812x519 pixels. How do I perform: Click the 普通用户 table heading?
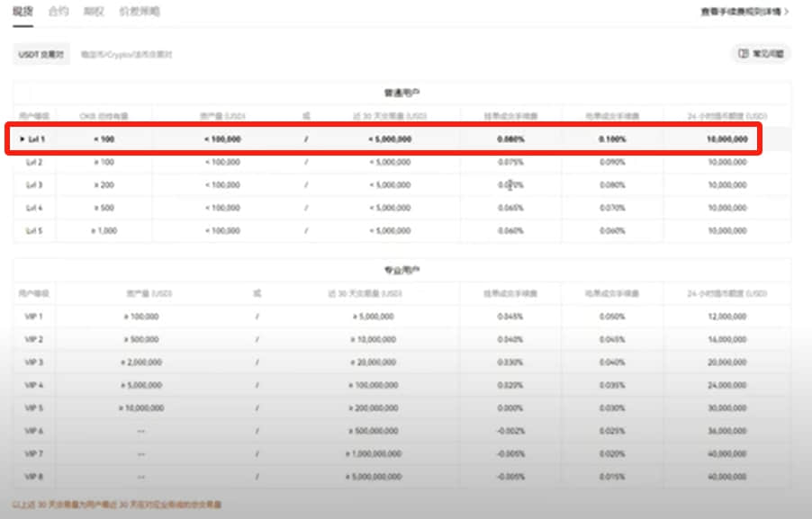click(401, 93)
